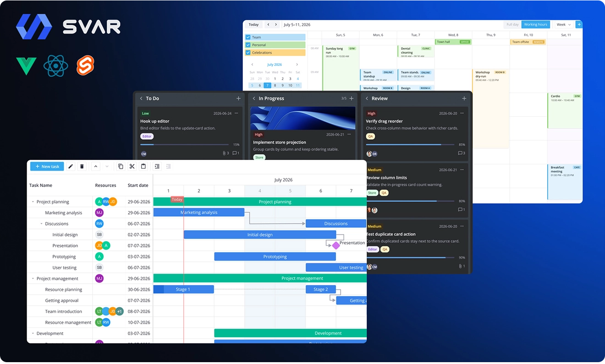Click the Svelte logo icon
The width and height of the screenshot is (605, 364).
coord(85,66)
